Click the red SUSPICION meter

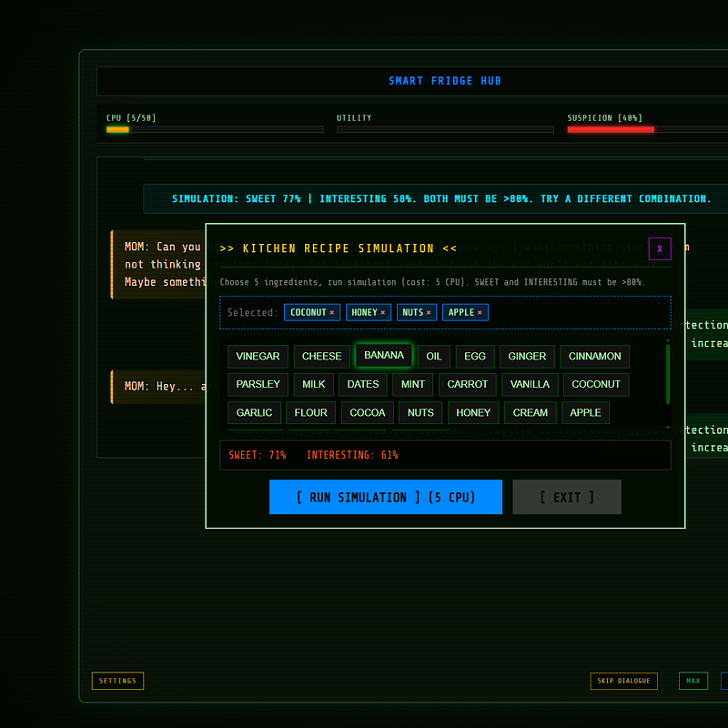pos(610,129)
